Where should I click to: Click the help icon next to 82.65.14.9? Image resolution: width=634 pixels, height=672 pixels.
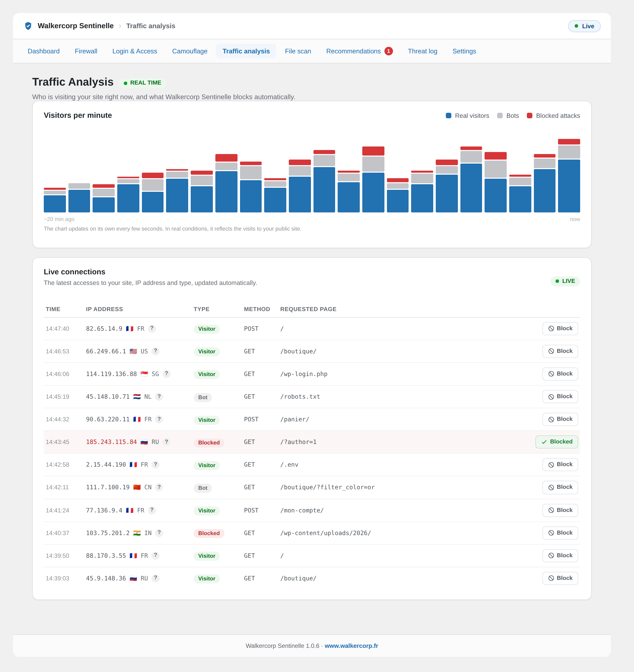tap(152, 328)
